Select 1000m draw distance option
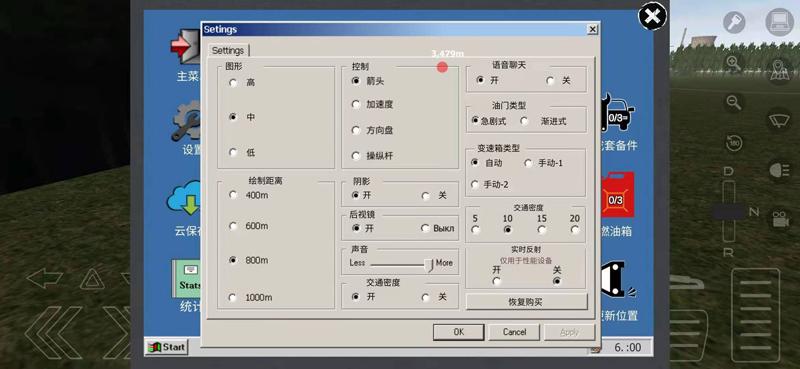This screenshot has width=800, height=369. coord(233,298)
